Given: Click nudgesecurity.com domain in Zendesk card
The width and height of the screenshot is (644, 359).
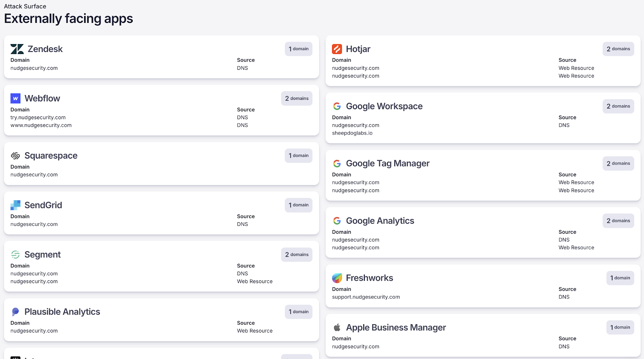Looking at the screenshot, I should click(34, 68).
